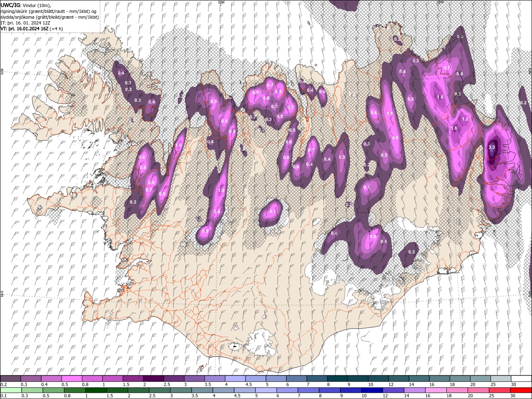Viewport: 532px width, 399px height.
Task: Click the 'rigning/skúrir' legend description line
Action: pyautogui.click(x=49, y=11)
